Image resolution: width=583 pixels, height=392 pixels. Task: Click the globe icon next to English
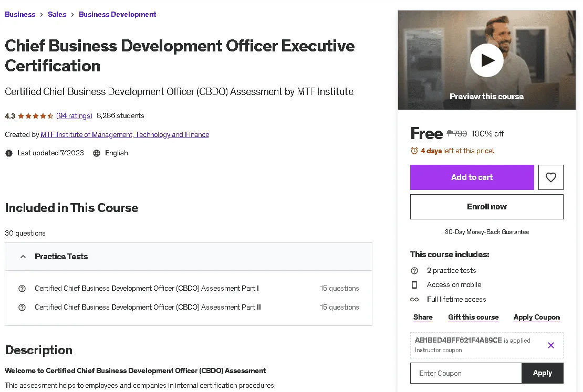click(97, 153)
